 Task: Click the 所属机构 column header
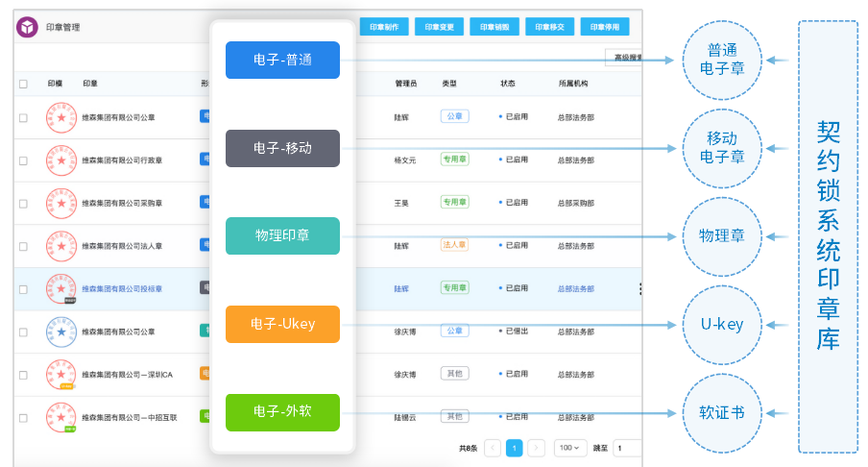click(573, 83)
